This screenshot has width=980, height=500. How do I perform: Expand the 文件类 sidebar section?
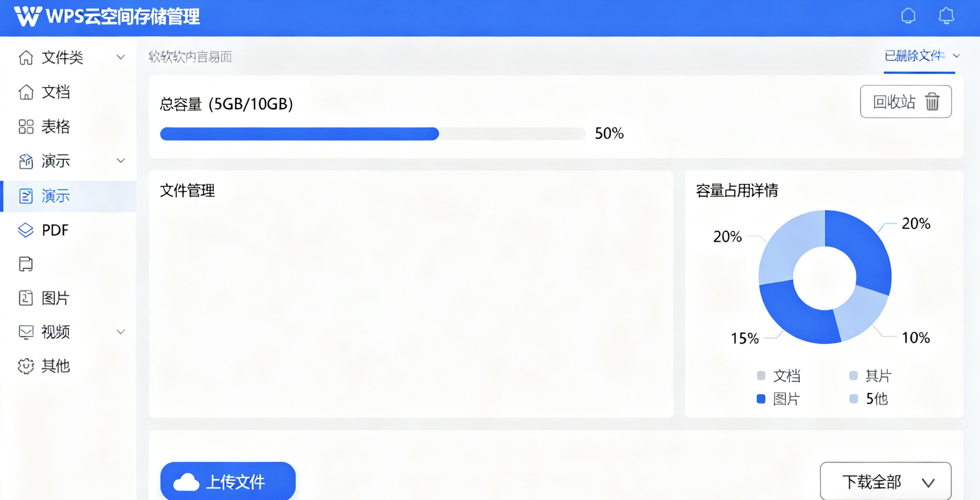120,58
